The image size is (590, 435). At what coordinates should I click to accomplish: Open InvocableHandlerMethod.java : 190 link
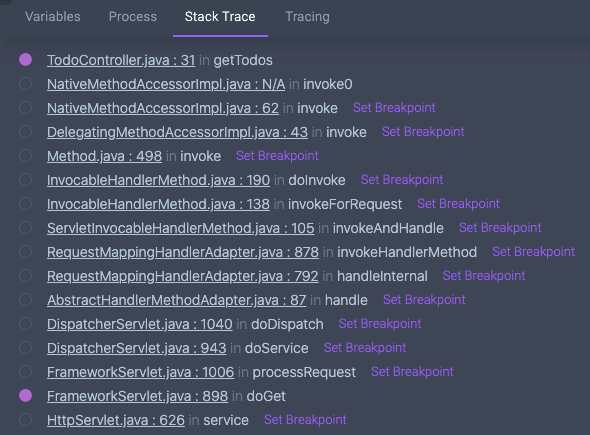[x=158, y=180]
